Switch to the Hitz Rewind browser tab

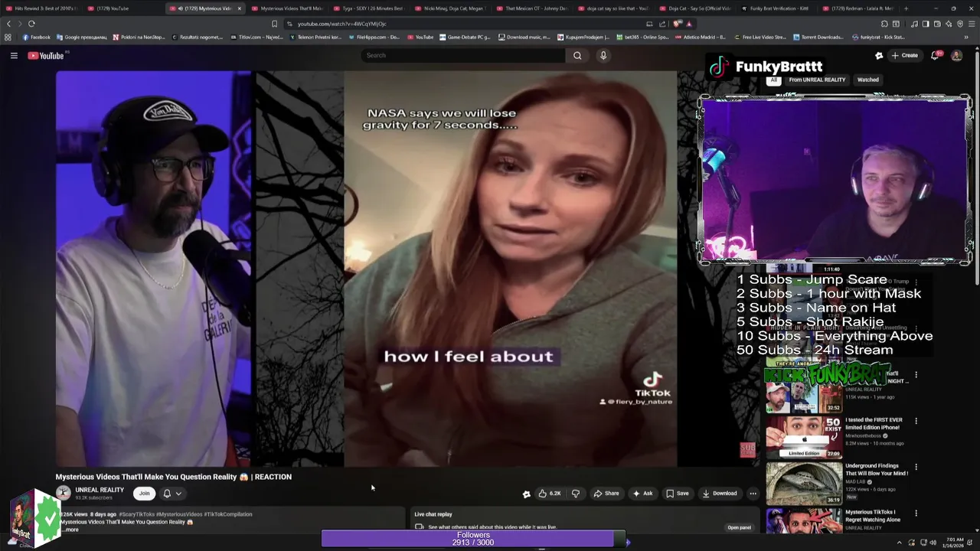(x=42, y=8)
